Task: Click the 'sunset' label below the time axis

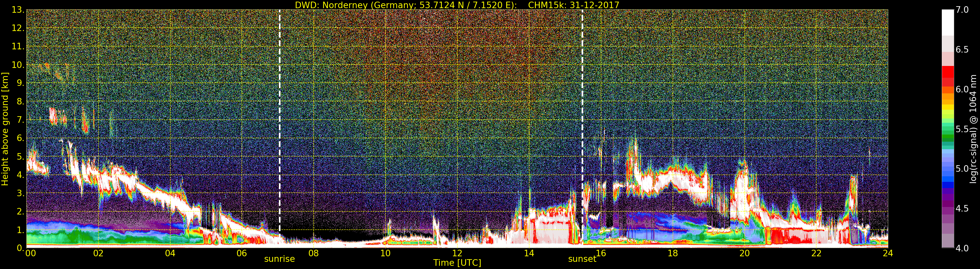Action: point(582,259)
